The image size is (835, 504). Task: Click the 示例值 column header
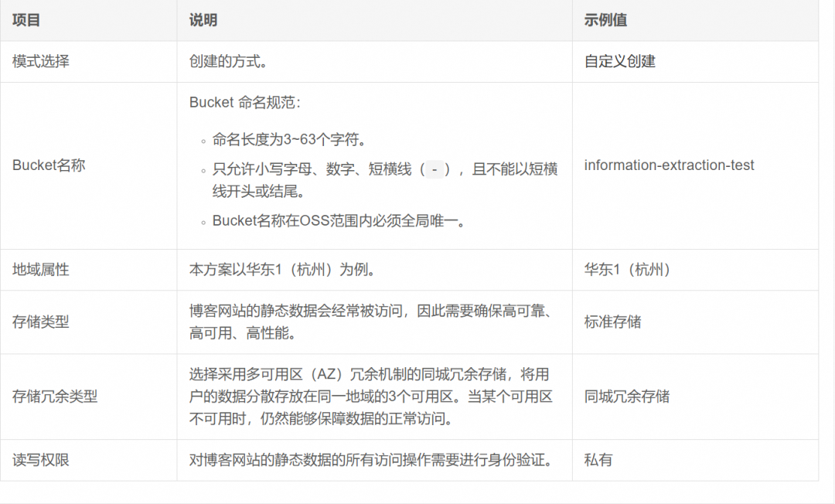[605, 20]
